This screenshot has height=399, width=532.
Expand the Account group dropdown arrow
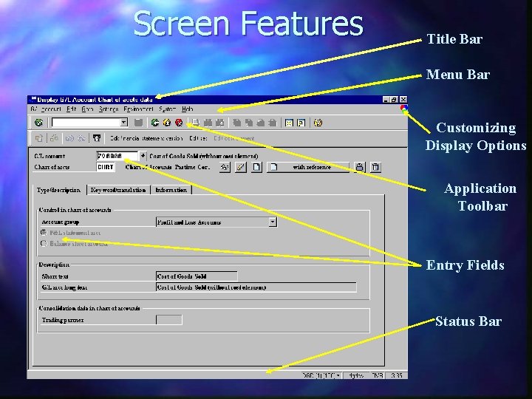[x=273, y=222]
